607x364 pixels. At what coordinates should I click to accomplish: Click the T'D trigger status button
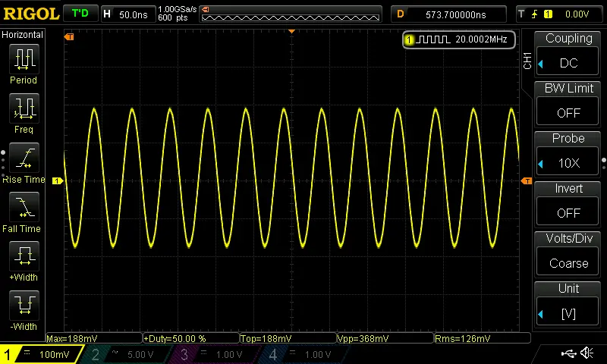[79, 14]
